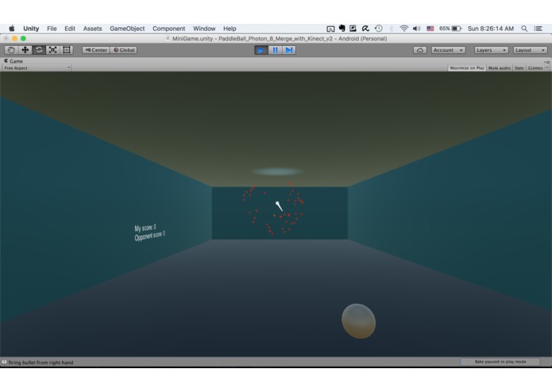552x392 pixels.
Task: Open the Apple menu
Action: point(12,29)
